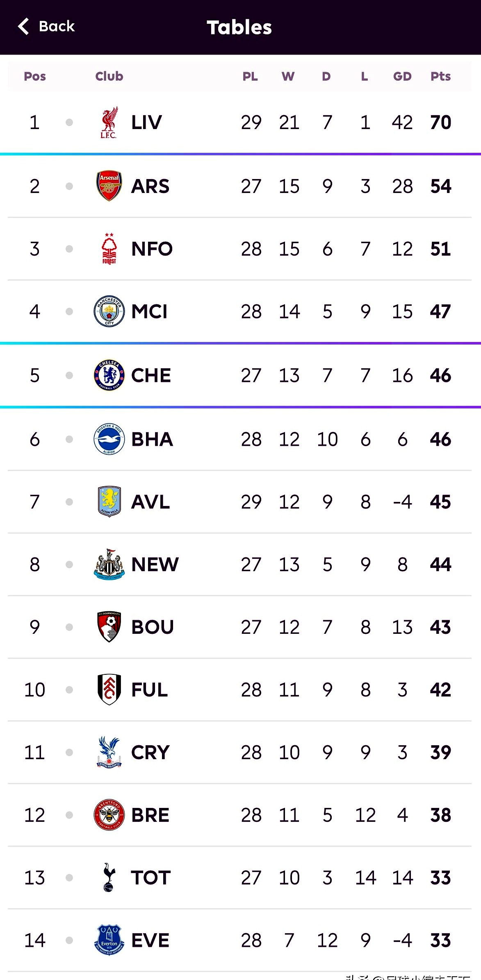The width and height of the screenshot is (481, 980).
Task: Open the Nottingham Forest crest
Action: pyautogui.click(x=109, y=249)
